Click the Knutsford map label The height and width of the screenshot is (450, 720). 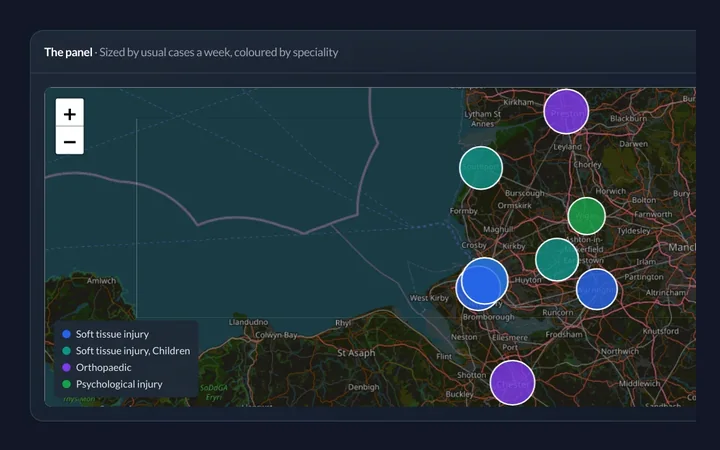pyautogui.click(x=660, y=331)
